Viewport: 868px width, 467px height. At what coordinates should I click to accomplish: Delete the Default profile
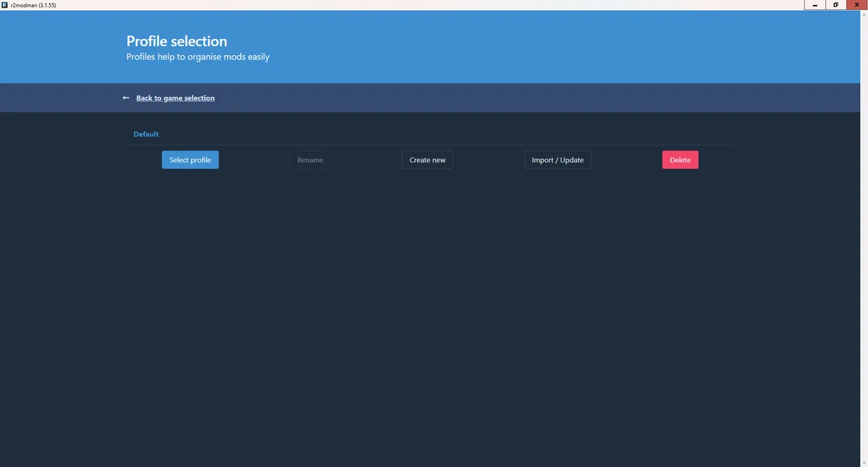680,159
